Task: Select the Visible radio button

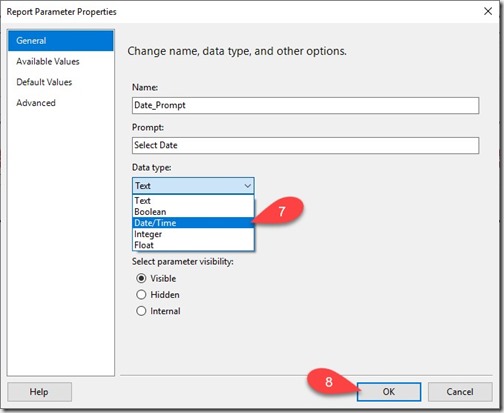Action: coord(141,278)
